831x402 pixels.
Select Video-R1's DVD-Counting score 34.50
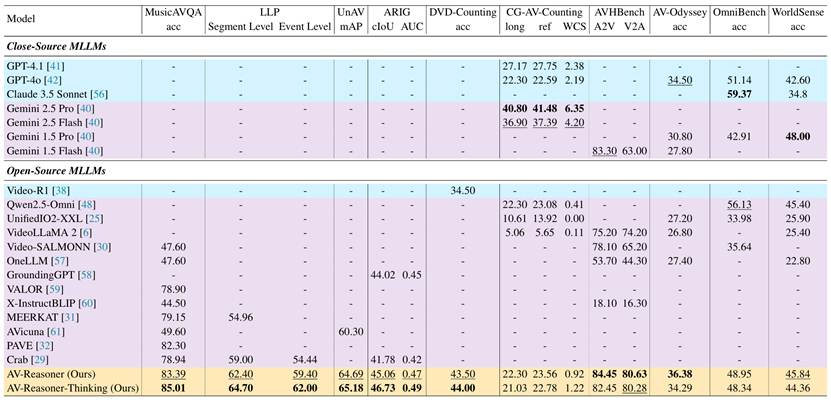463,190
